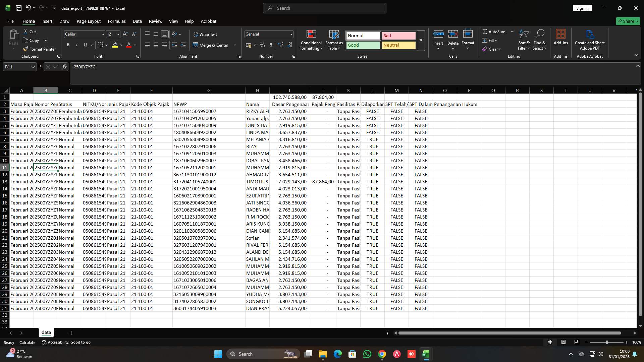This screenshot has height=362, width=644.
Task: Click Increase Decimal icon
Action: pyautogui.click(x=281, y=45)
